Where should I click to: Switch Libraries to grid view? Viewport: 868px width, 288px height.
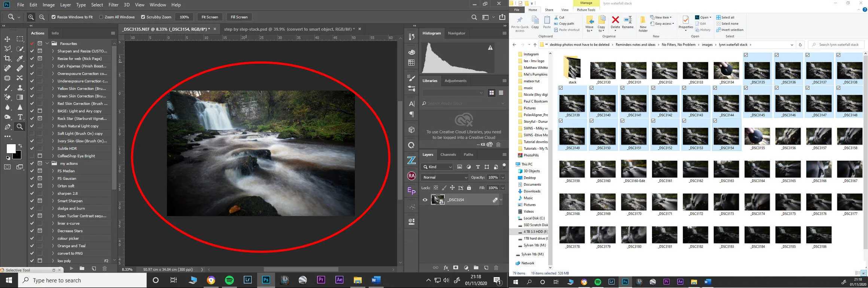tap(491, 93)
